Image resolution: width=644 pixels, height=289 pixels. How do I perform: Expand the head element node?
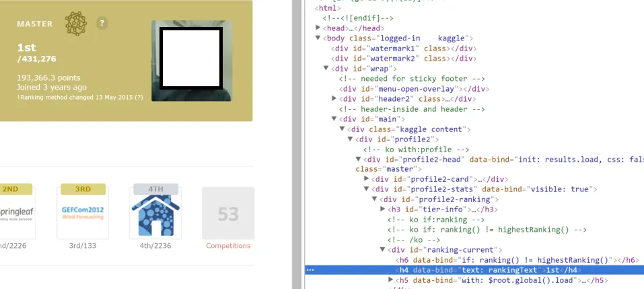pos(318,28)
